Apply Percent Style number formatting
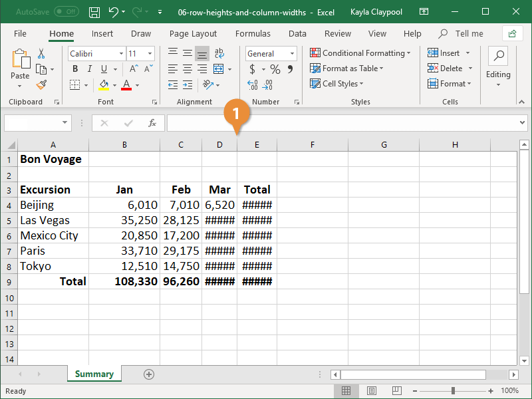The height and width of the screenshot is (399, 532). click(275, 68)
